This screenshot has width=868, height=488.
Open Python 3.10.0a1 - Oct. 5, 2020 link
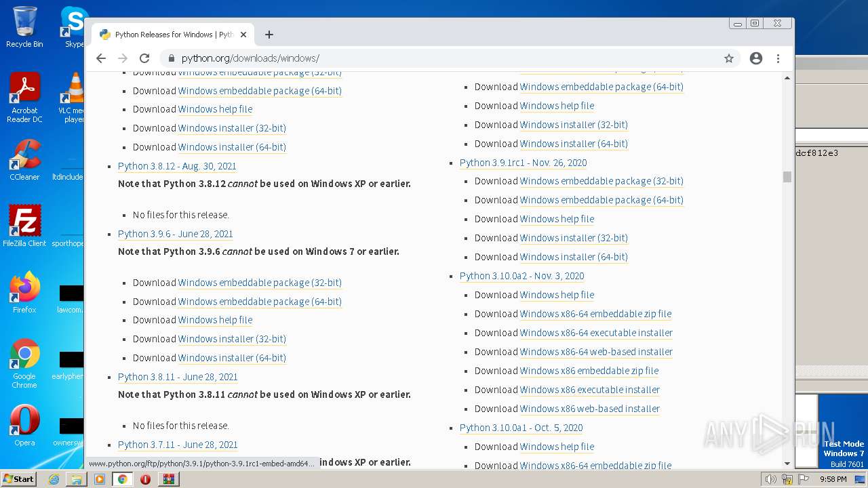point(521,428)
